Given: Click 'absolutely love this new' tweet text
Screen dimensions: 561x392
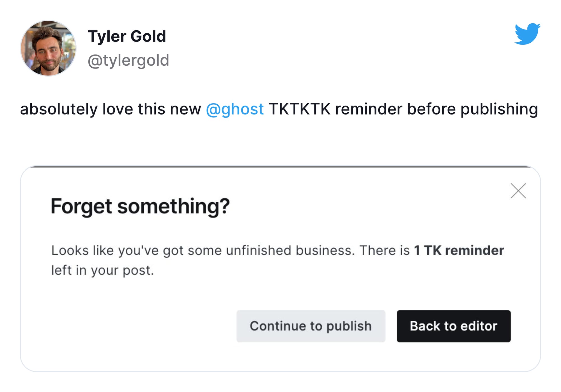Looking at the screenshot, I should pyautogui.click(x=111, y=109).
